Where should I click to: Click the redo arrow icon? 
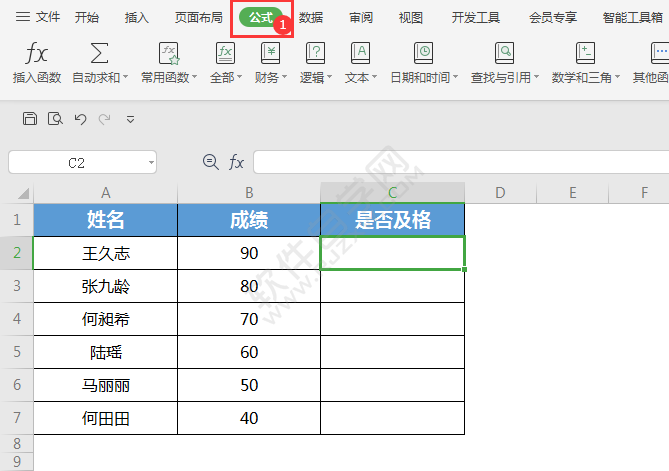click(x=105, y=119)
